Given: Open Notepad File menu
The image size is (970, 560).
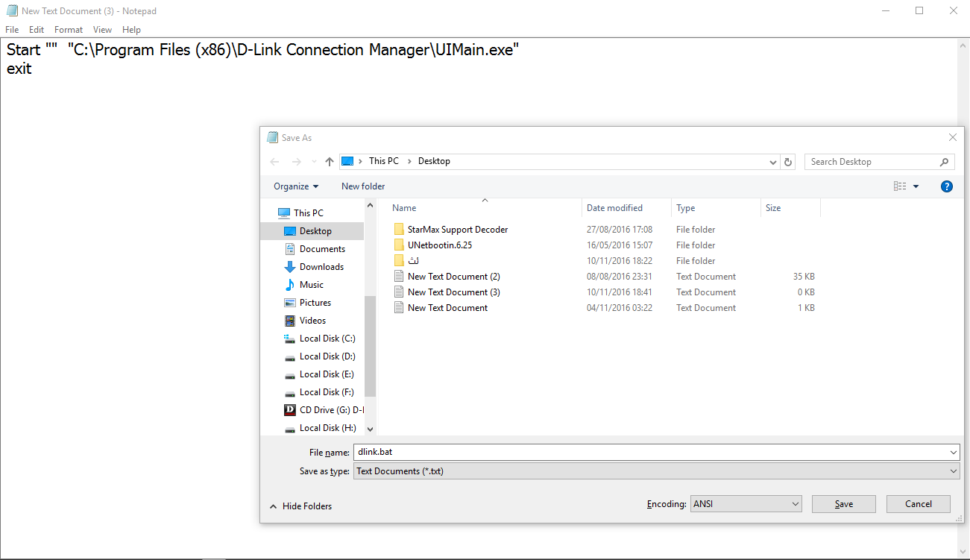Looking at the screenshot, I should click(12, 30).
